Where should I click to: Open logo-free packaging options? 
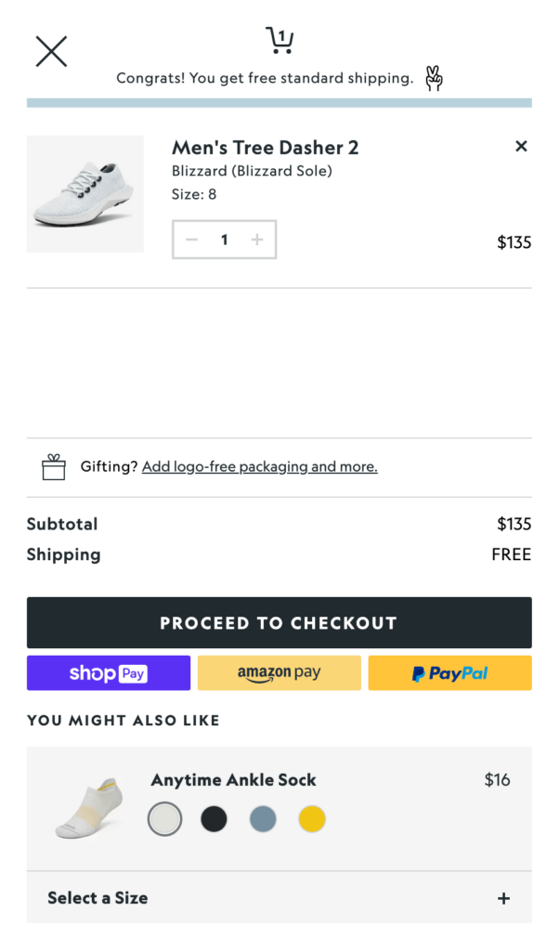pos(259,466)
